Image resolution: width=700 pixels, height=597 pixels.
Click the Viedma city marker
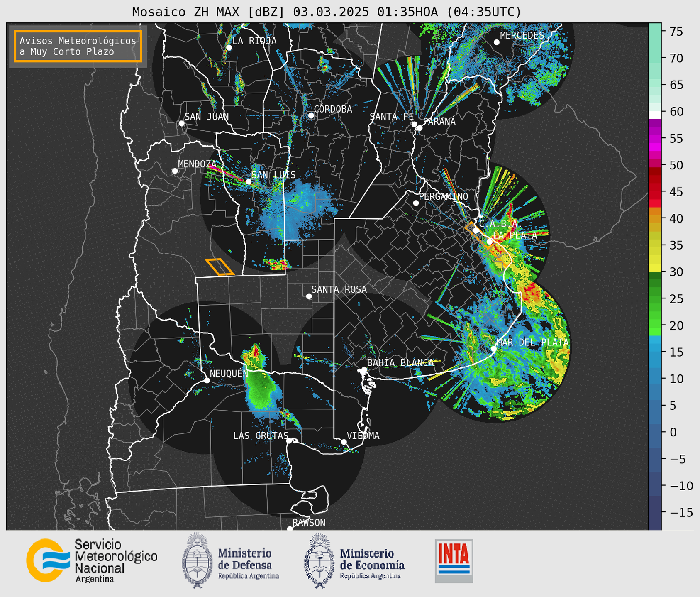[344, 442]
